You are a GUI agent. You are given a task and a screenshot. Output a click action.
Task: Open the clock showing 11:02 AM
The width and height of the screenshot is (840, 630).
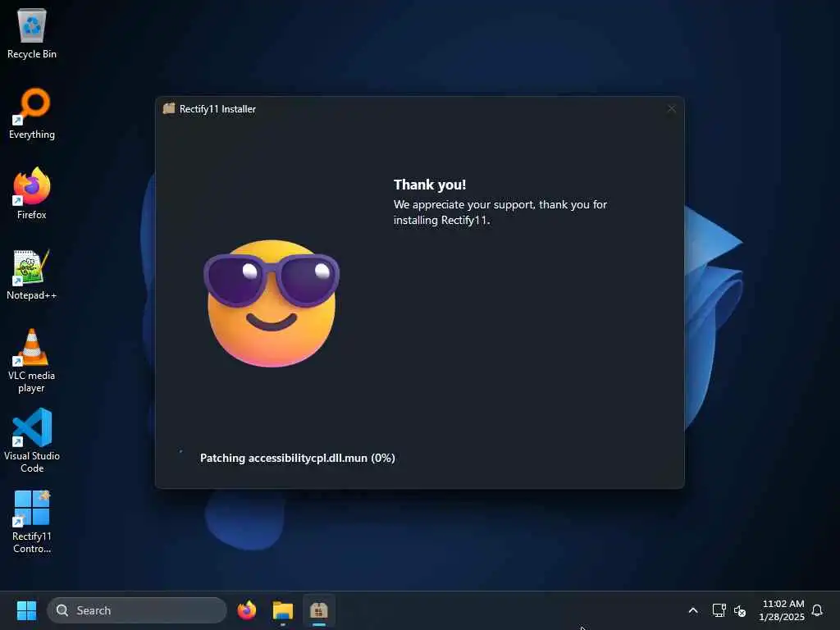tap(782, 610)
